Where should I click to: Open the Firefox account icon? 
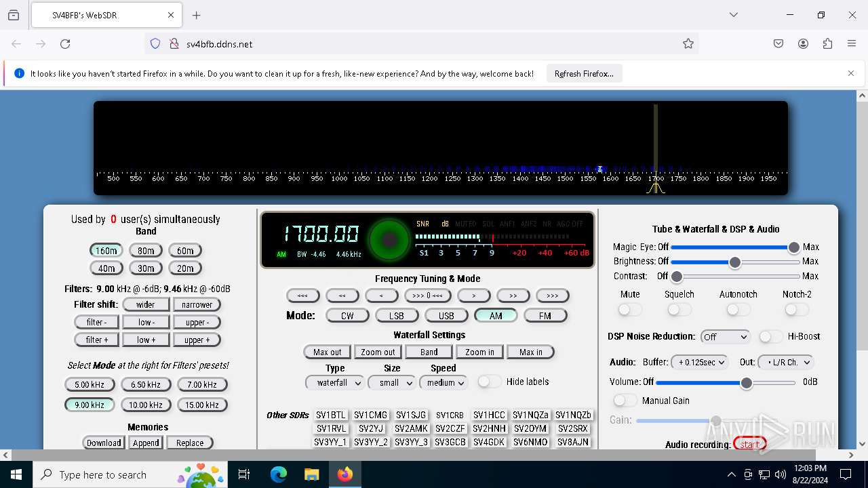803,44
